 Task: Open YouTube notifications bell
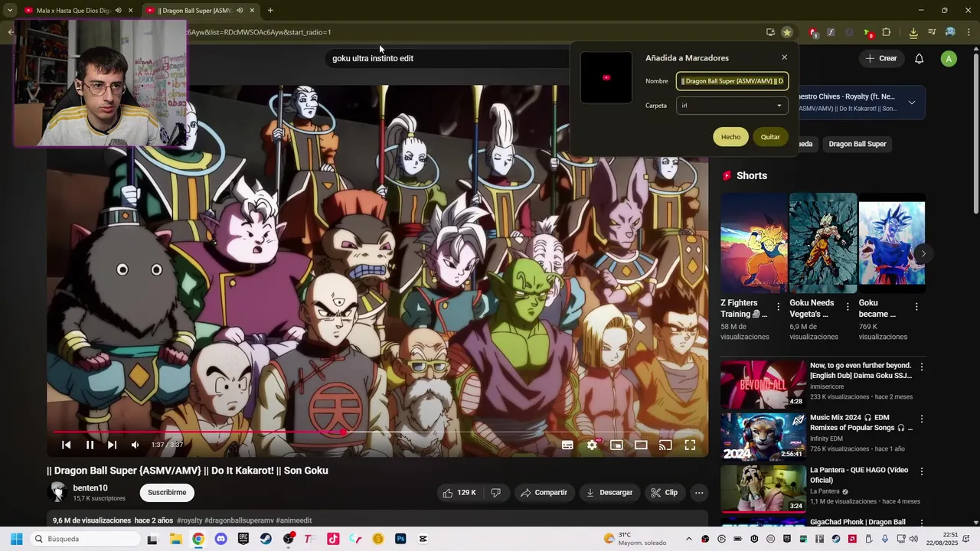[920, 58]
